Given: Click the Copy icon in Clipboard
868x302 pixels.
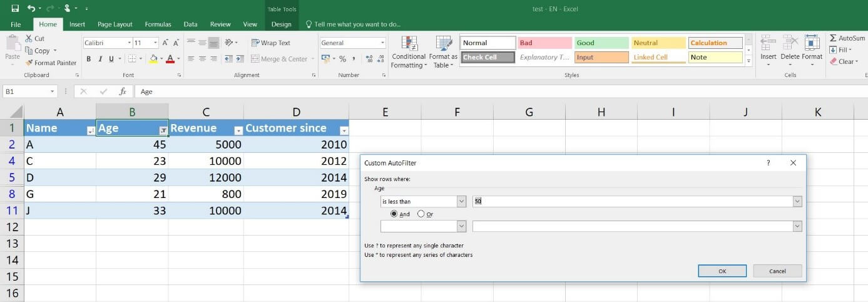Looking at the screenshot, I should 29,51.
